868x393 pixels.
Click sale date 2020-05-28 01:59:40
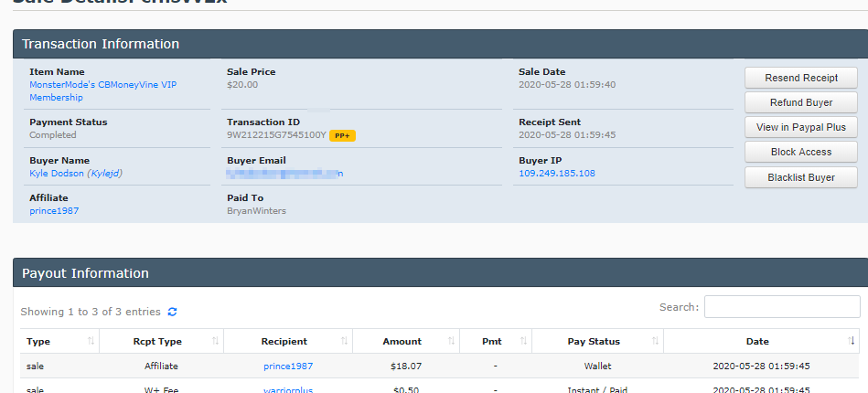click(567, 85)
